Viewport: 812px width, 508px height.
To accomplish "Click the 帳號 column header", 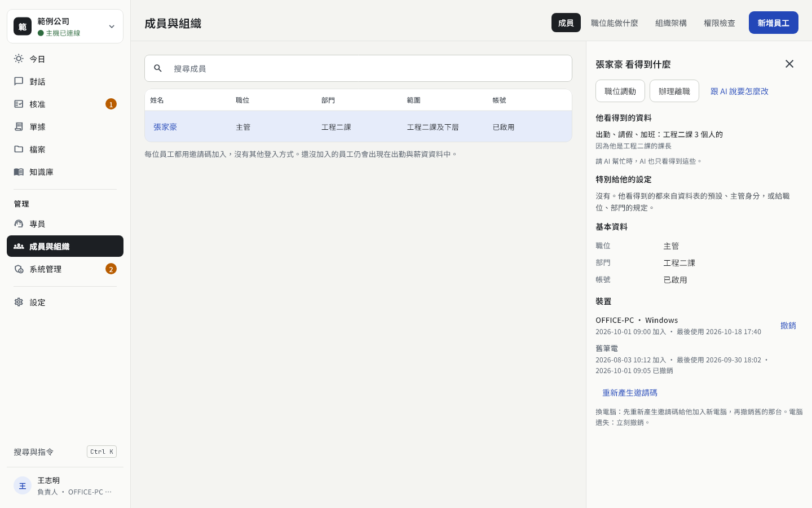I will [x=500, y=100].
